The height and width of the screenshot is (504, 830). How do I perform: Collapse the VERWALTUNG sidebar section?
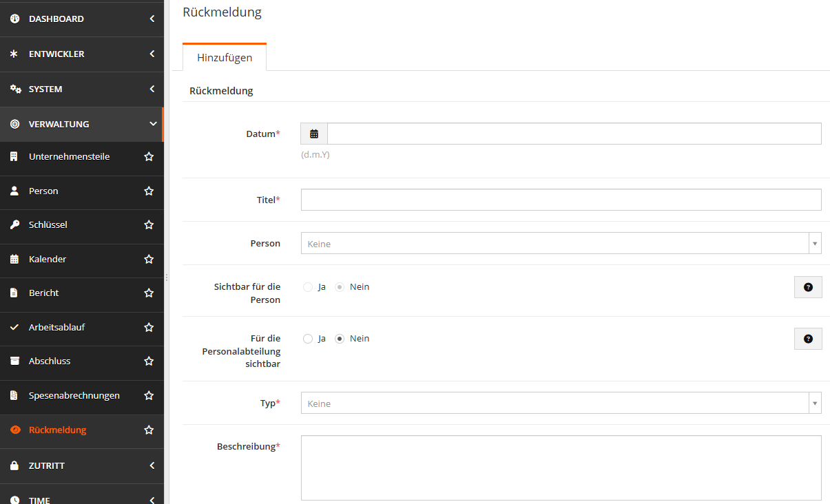click(x=83, y=124)
